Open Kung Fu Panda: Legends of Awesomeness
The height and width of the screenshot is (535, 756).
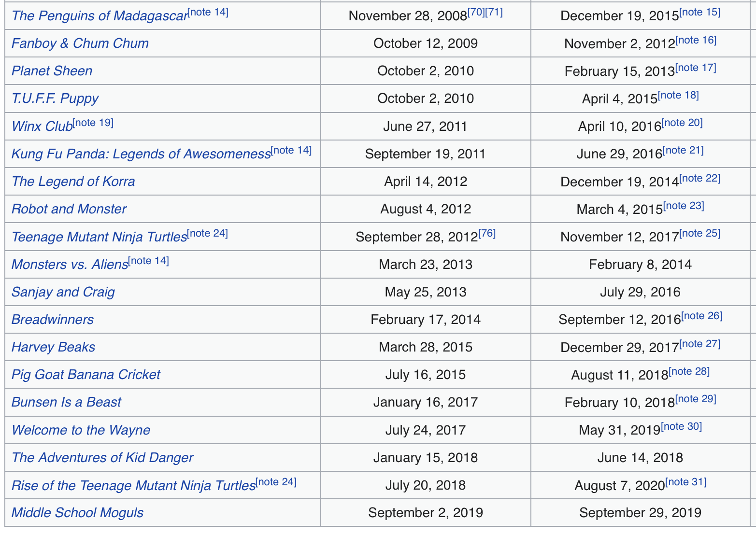141,154
